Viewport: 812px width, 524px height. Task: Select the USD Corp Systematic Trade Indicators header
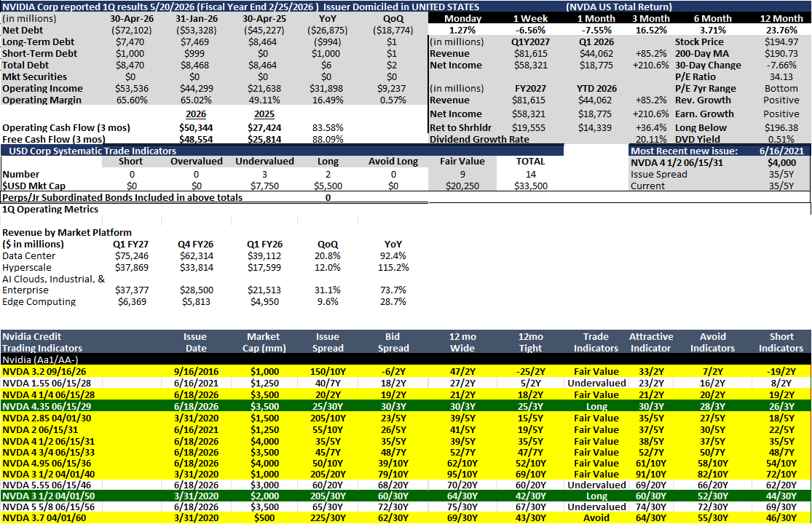click(x=92, y=151)
